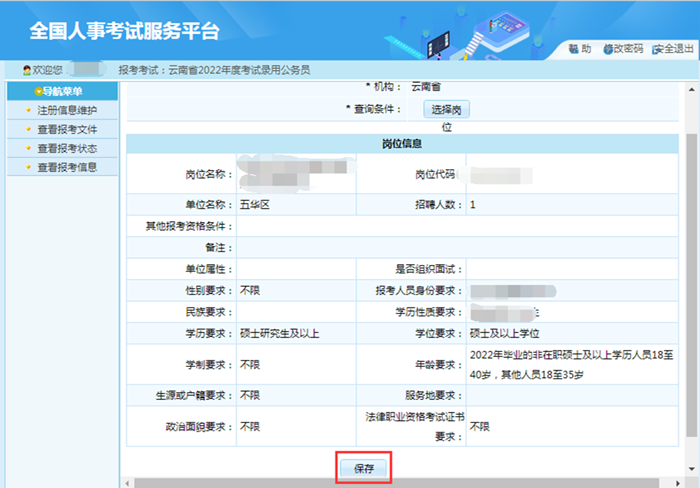The width and height of the screenshot is (700, 488).
Task: Click the 全国人事考试服务平台 site title
Action: click(x=124, y=31)
